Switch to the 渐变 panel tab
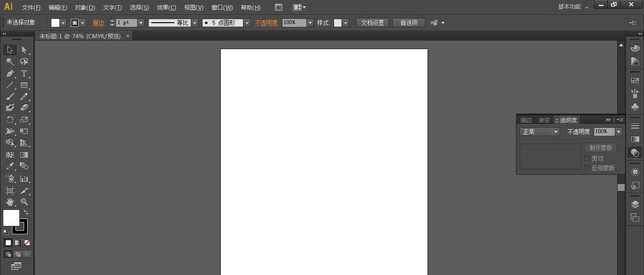644x275 pixels. 544,120
